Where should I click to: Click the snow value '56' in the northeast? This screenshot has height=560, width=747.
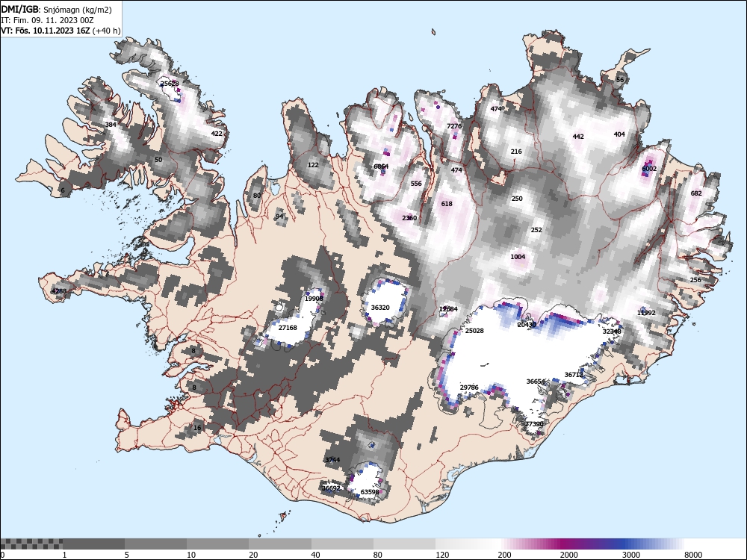[x=620, y=80]
